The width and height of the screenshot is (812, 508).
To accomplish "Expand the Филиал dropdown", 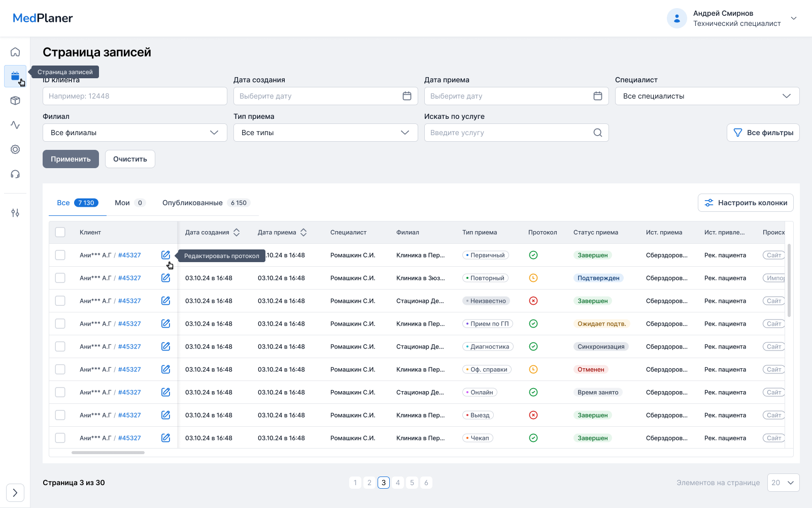I will (134, 133).
